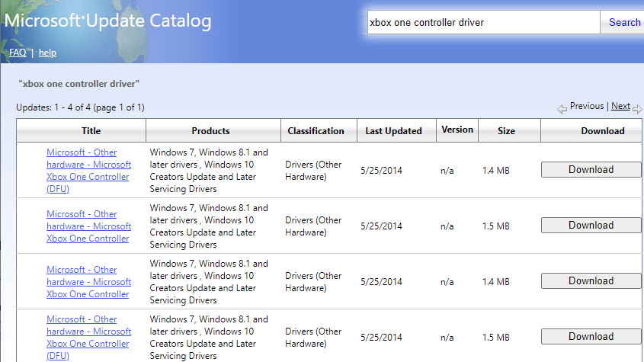Open second row Xbox One Controller 1.5 MB link
This screenshot has height=362, width=644.
click(88, 226)
